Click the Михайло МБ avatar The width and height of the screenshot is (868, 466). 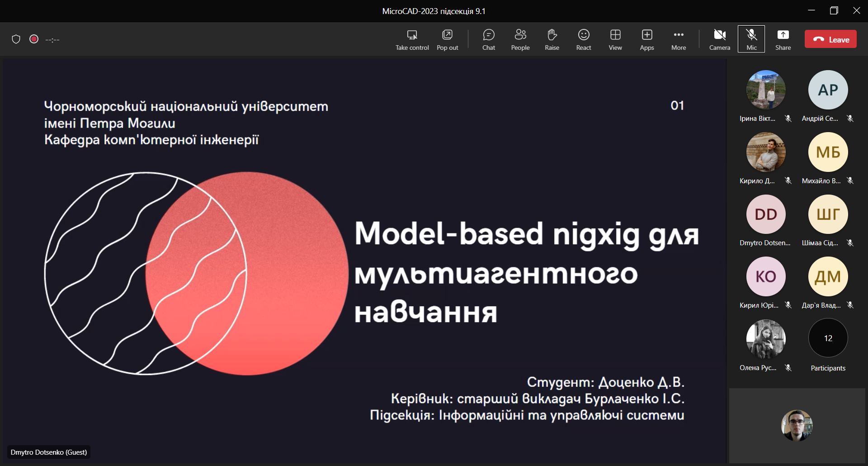(x=828, y=152)
